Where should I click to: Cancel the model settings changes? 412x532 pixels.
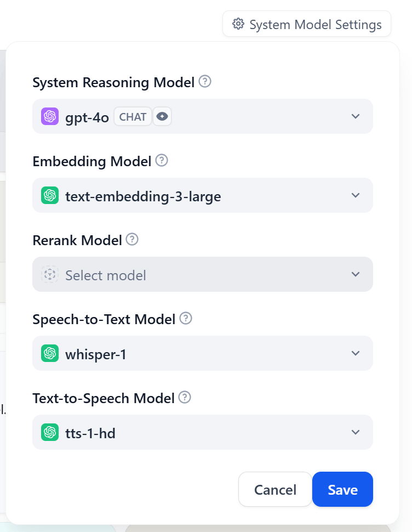(275, 489)
